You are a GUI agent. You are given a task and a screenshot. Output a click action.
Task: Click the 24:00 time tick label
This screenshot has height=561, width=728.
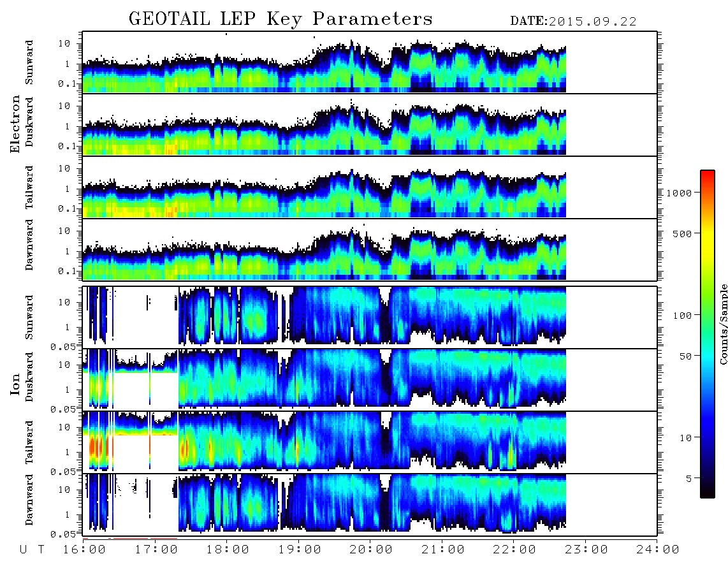pyautogui.click(x=657, y=550)
